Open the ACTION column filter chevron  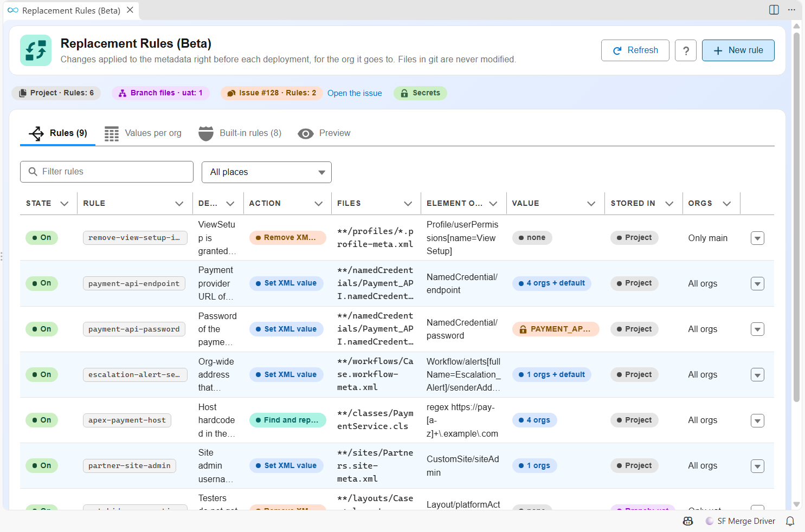(x=319, y=204)
